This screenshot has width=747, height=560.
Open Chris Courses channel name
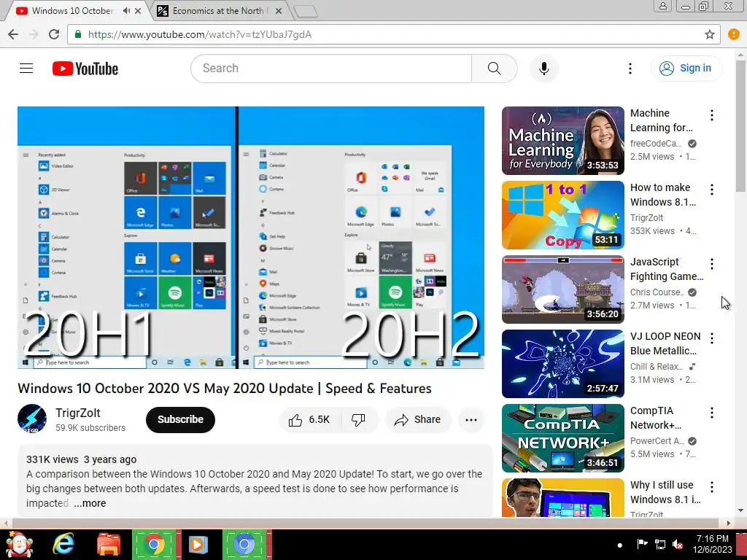(x=657, y=292)
